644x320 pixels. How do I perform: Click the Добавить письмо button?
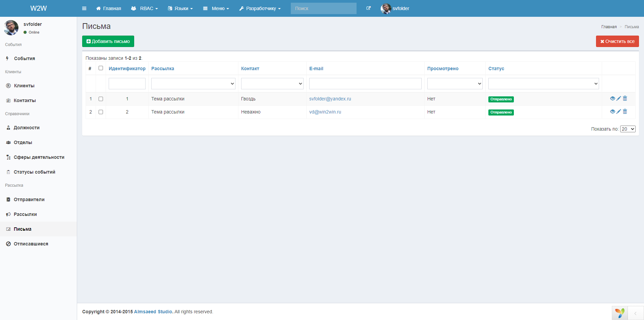[x=108, y=41]
